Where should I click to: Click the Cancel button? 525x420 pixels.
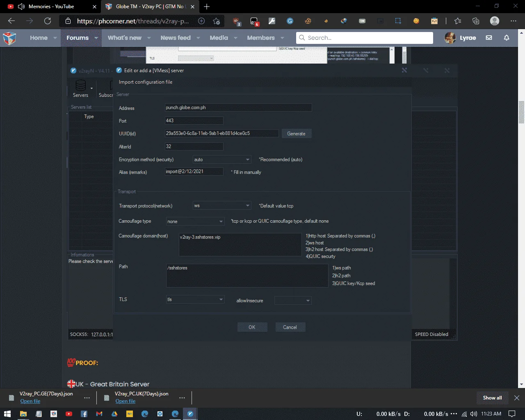point(290,327)
